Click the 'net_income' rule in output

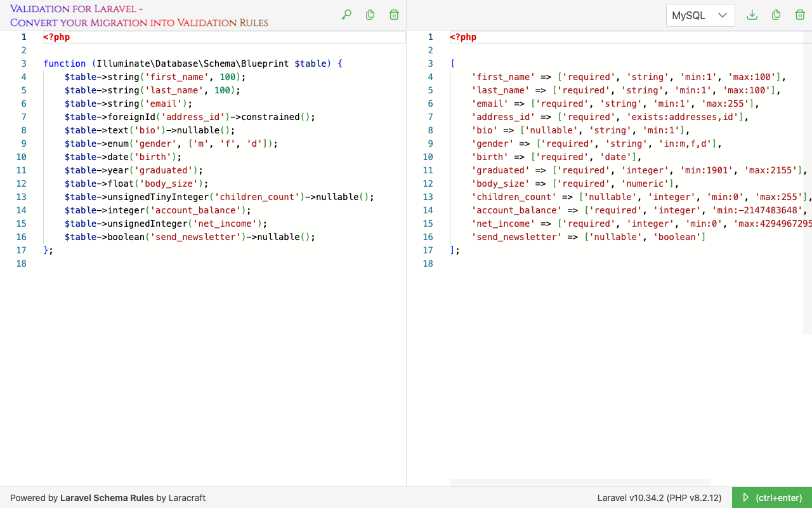[x=641, y=224]
